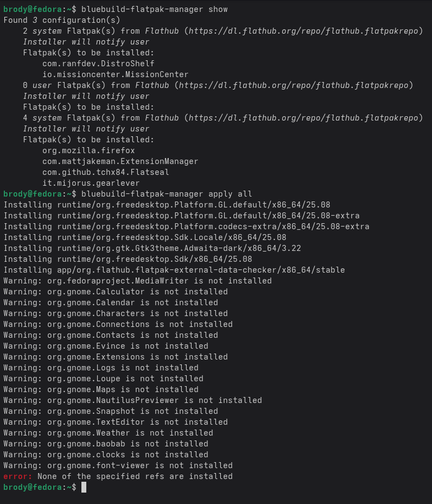This screenshot has width=432, height=504.
Task: Click the org.gnome.font-viewer warning line
Action: coord(118,465)
